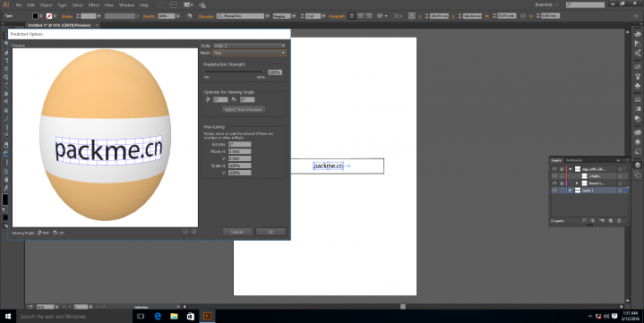This screenshot has width=644, height=323.
Task: Click the zoom-in plus button below preview
Action: click(193, 233)
